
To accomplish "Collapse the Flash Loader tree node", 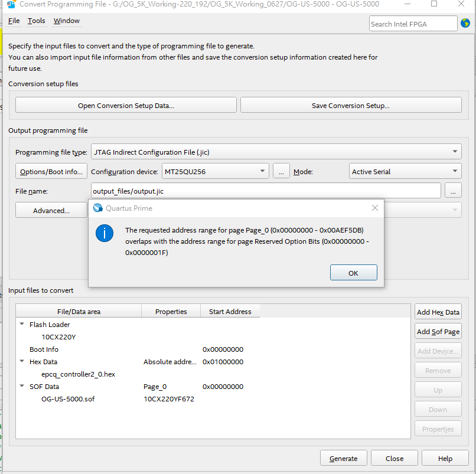I will coord(22,324).
